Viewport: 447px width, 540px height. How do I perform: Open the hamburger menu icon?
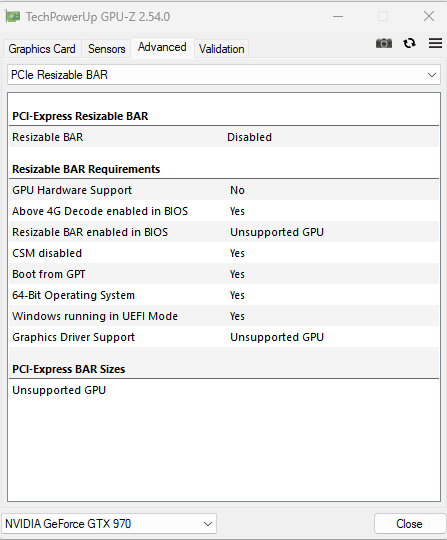tap(435, 43)
